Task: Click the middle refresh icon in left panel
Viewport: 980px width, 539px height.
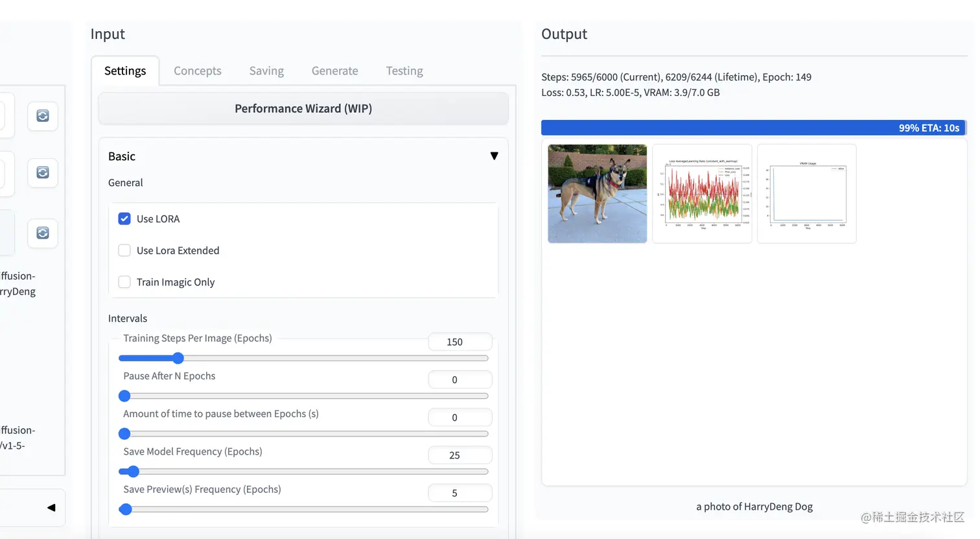Action: (43, 173)
